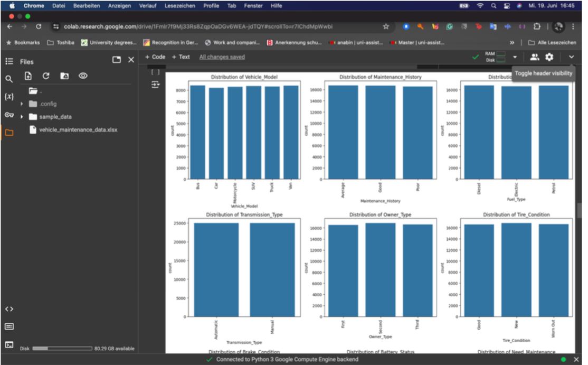Expand the sample_data folder
Viewport: 588px width, 365px height.
(x=22, y=117)
